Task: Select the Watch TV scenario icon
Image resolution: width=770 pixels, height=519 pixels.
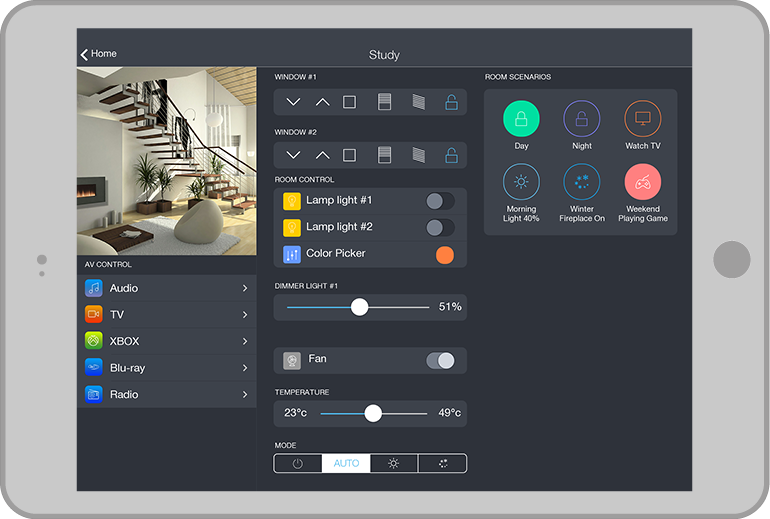Action: [643, 119]
